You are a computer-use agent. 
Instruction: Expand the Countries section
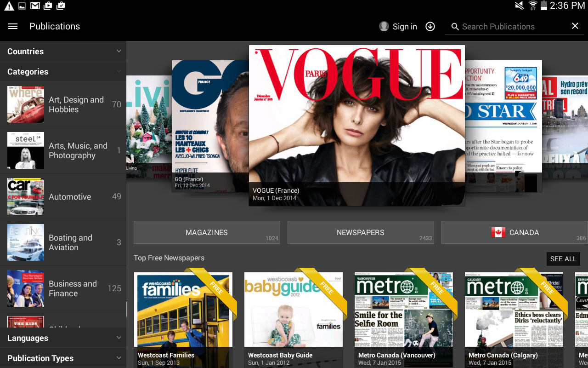coord(63,51)
